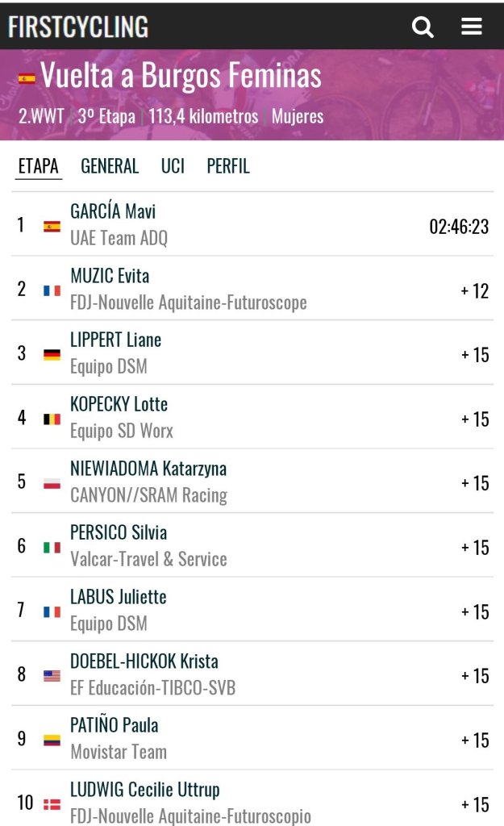Viewport: 504px width, 826px height.
Task: Click the Italian flag next to Persico
Action: [x=52, y=548]
